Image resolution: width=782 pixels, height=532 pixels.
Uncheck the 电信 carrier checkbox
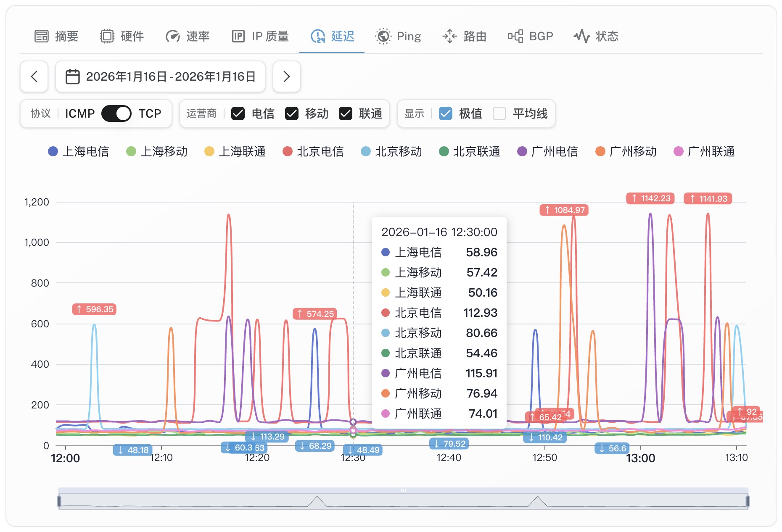point(238,113)
